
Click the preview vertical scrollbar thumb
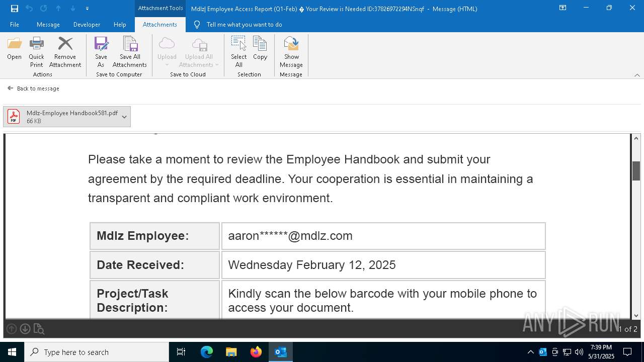(x=636, y=171)
